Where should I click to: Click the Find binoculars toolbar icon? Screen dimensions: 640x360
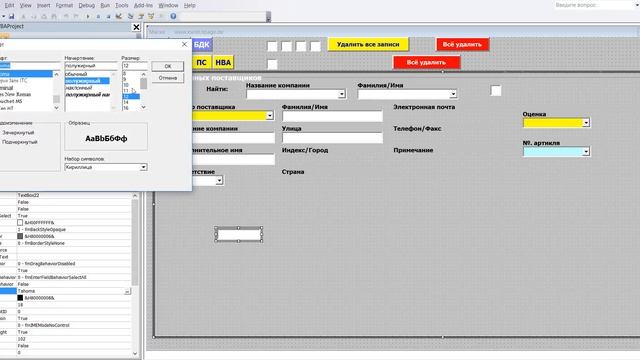(x=54, y=16)
